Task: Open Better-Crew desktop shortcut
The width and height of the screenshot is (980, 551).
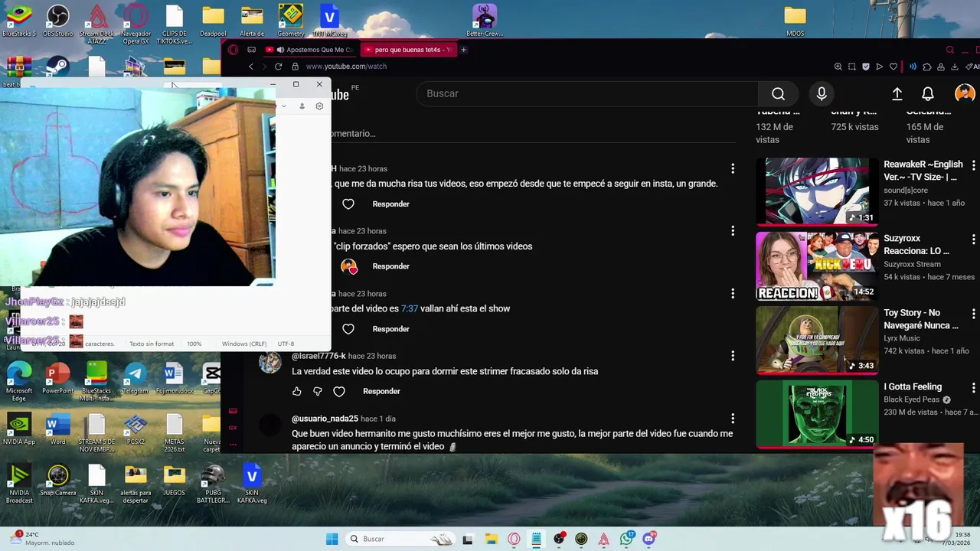Action: tap(484, 21)
